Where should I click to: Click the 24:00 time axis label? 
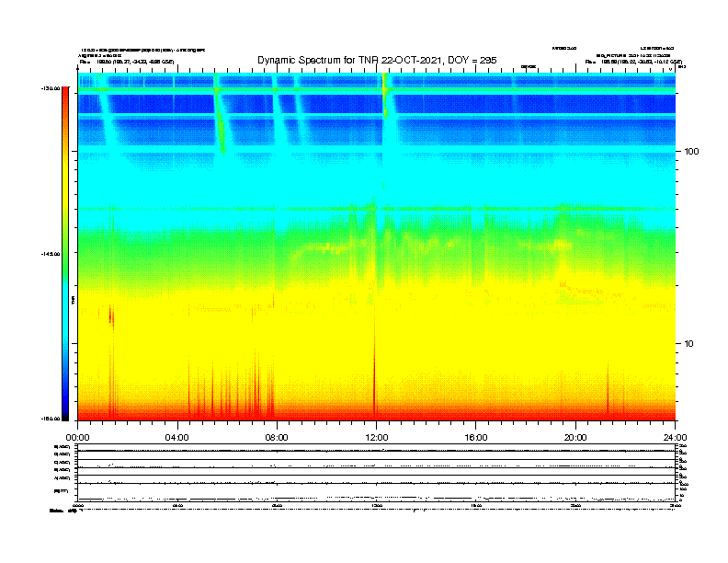coord(675,438)
